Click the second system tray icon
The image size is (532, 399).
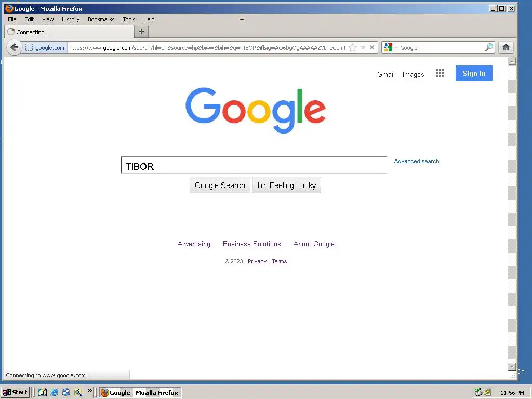click(488, 393)
